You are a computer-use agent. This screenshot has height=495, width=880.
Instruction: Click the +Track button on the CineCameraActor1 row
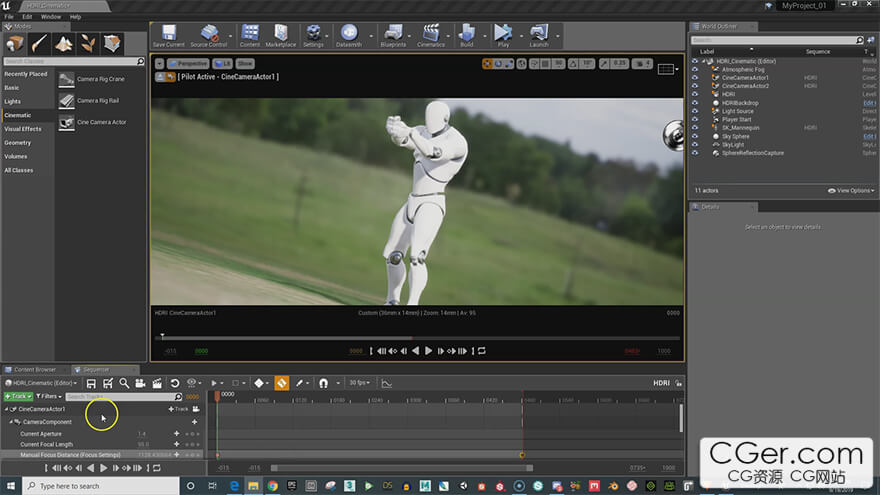(178, 409)
